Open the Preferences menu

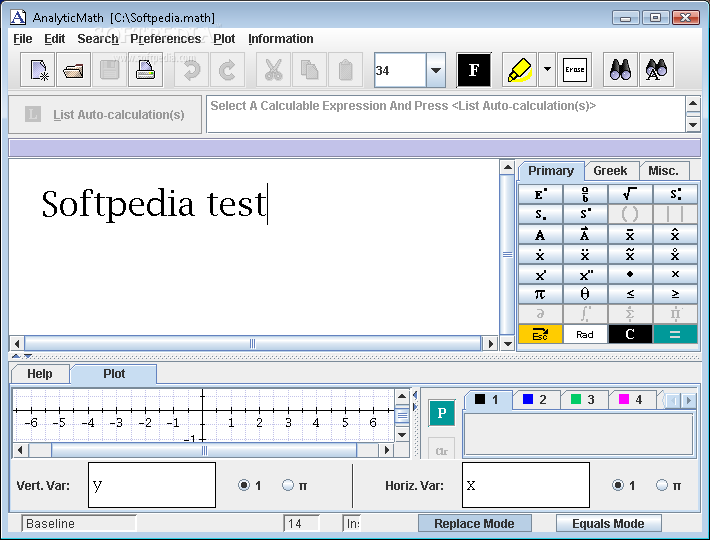(x=166, y=39)
